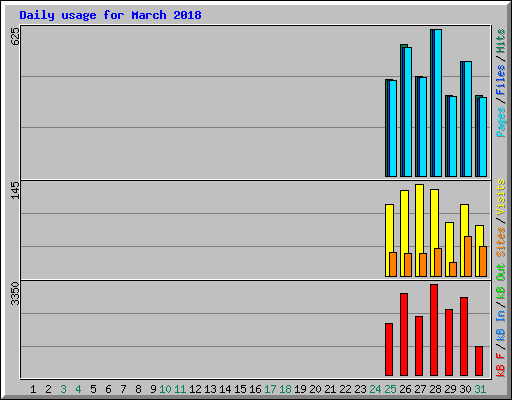Click the blue "Files" legend label
512x400 pixels.
[500, 80]
